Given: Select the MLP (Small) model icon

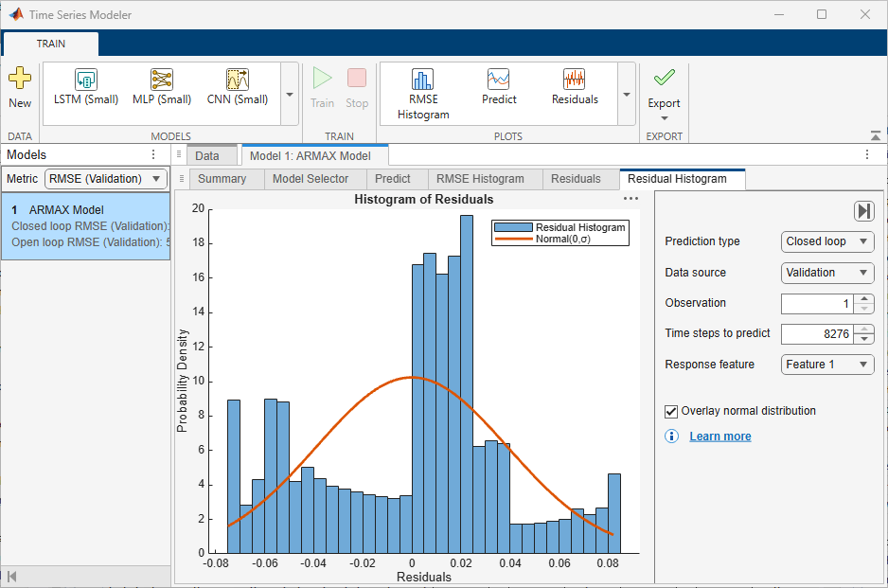Looking at the screenshot, I should 161,80.
